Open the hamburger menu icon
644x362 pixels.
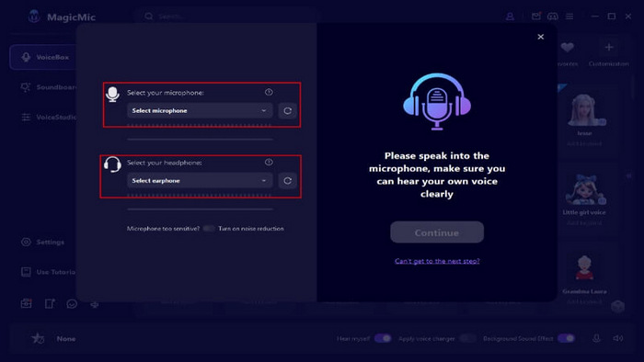(569, 17)
